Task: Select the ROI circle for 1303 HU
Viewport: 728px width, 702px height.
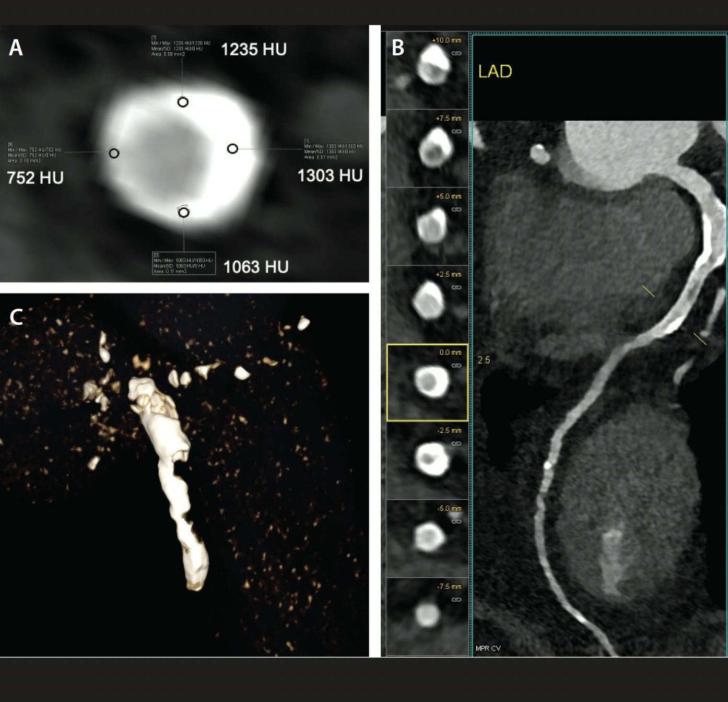Action: pos(232,149)
